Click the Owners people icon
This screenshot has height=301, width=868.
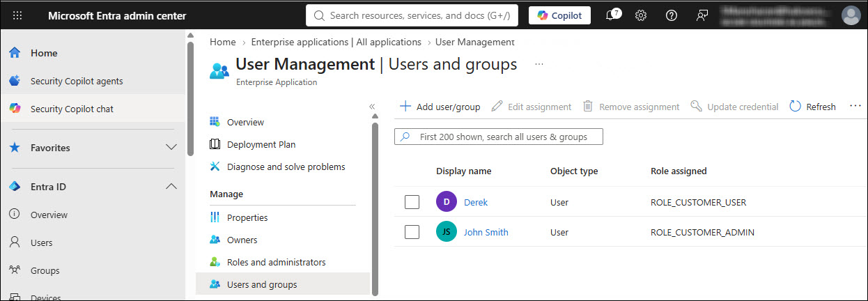coord(215,240)
